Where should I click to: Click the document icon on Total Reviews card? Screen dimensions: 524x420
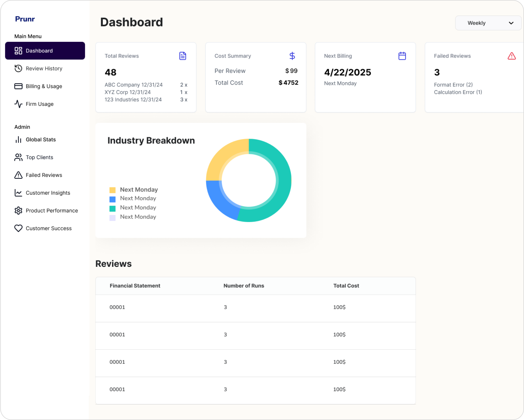[x=182, y=56]
